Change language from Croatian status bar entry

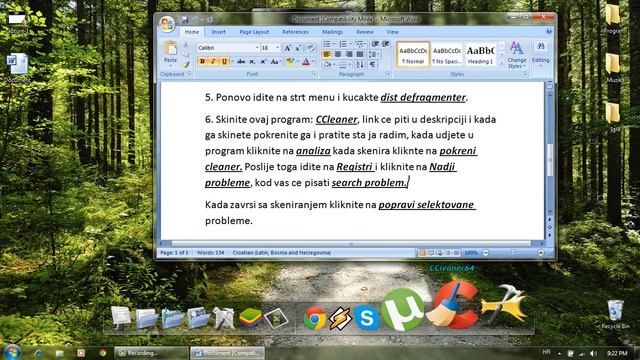point(282,253)
